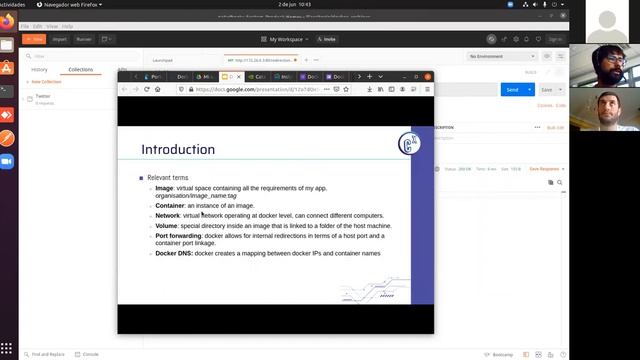Show tracking protection shield info
This screenshot has height=360, width=640.
(181, 89)
